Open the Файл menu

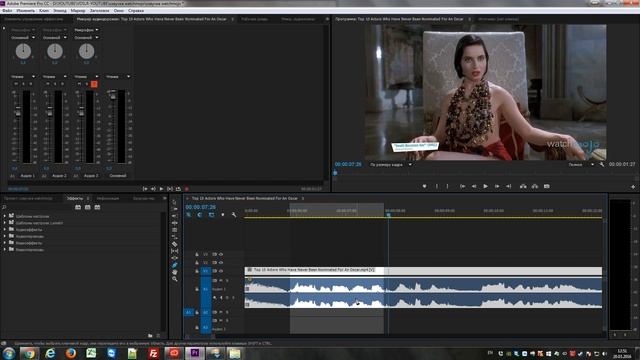point(7,11)
